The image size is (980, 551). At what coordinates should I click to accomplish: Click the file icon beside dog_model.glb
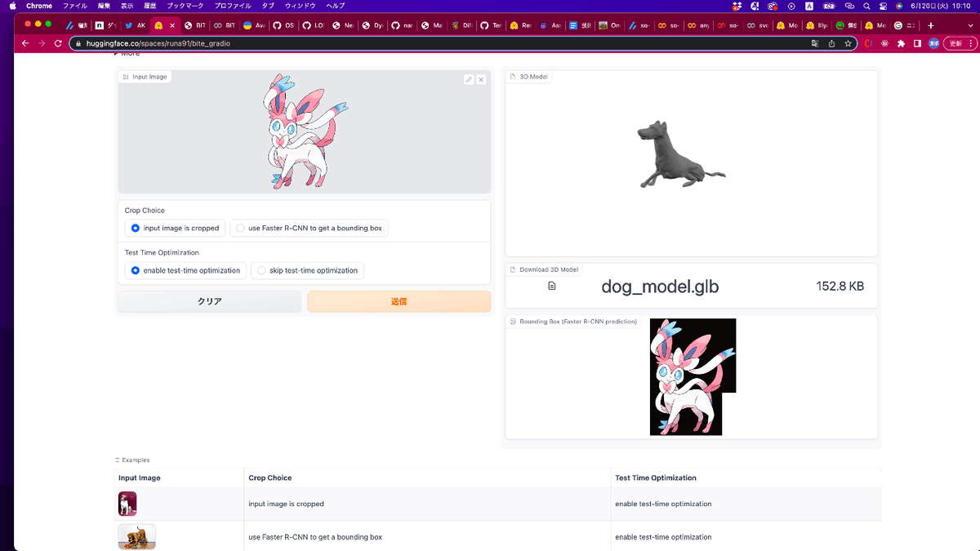click(553, 287)
